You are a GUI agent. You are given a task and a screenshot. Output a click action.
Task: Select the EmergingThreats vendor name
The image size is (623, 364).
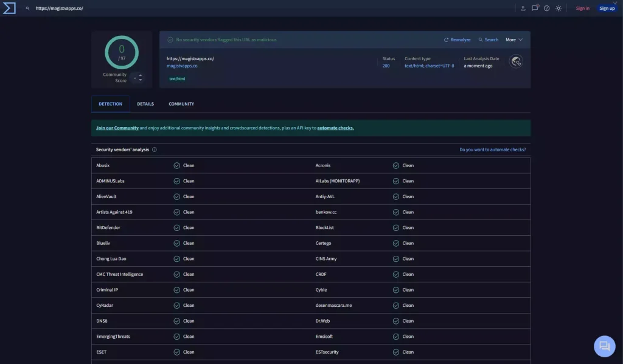click(x=113, y=336)
